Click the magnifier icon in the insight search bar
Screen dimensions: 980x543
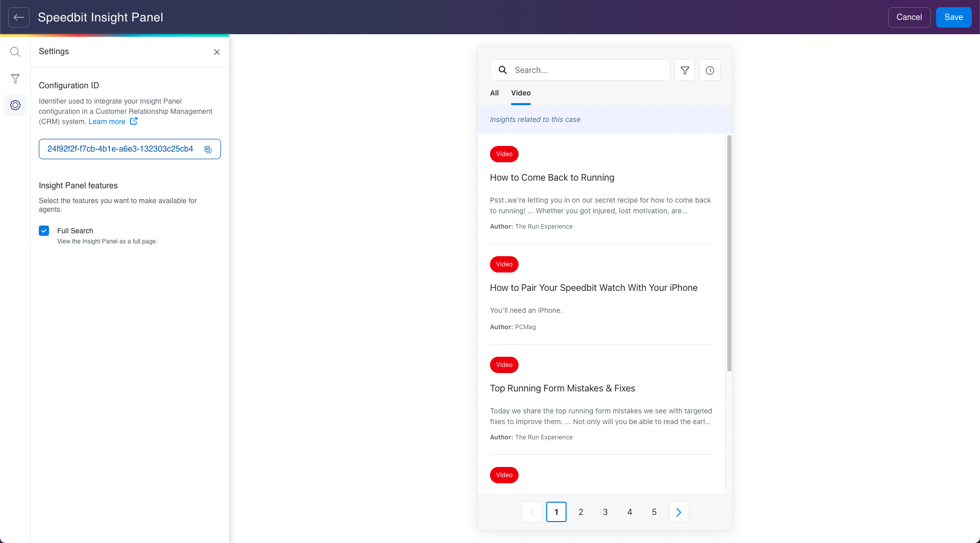pos(503,70)
